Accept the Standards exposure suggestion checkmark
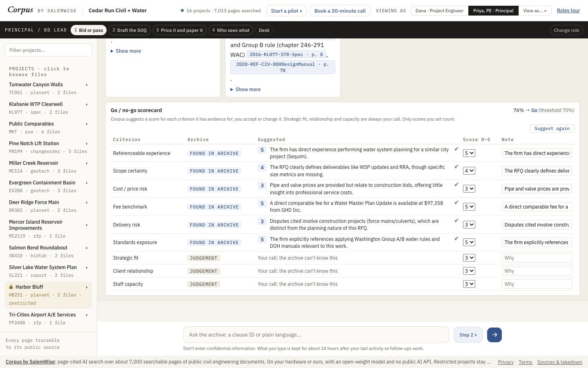588x368 pixels. point(456,239)
